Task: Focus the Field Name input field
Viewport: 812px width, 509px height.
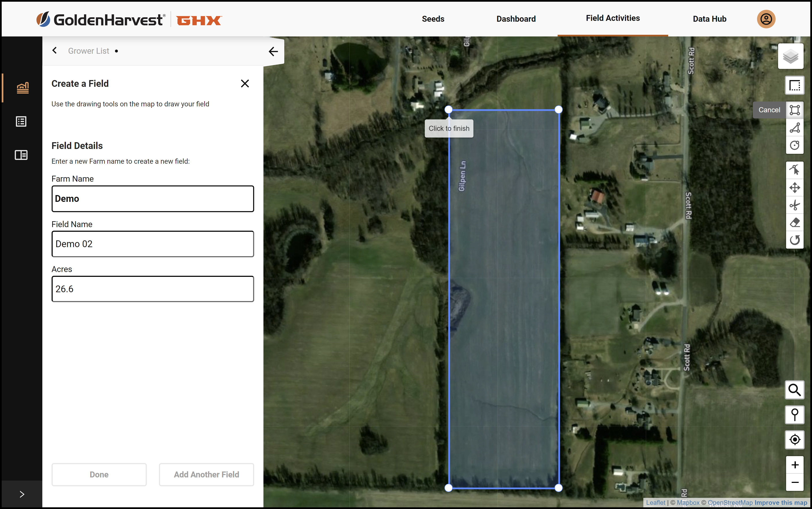Action: [x=153, y=244]
